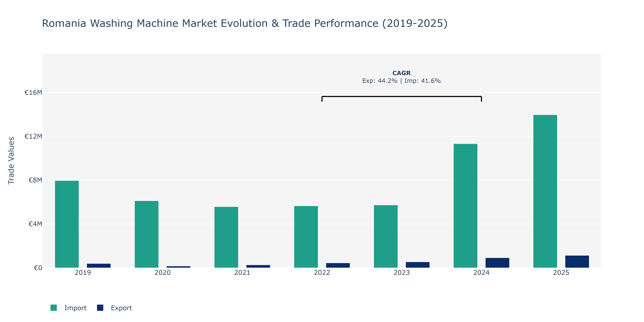The height and width of the screenshot is (322, 644).
Task: Click the €12M axis tick label
Action: coord(33,136)
